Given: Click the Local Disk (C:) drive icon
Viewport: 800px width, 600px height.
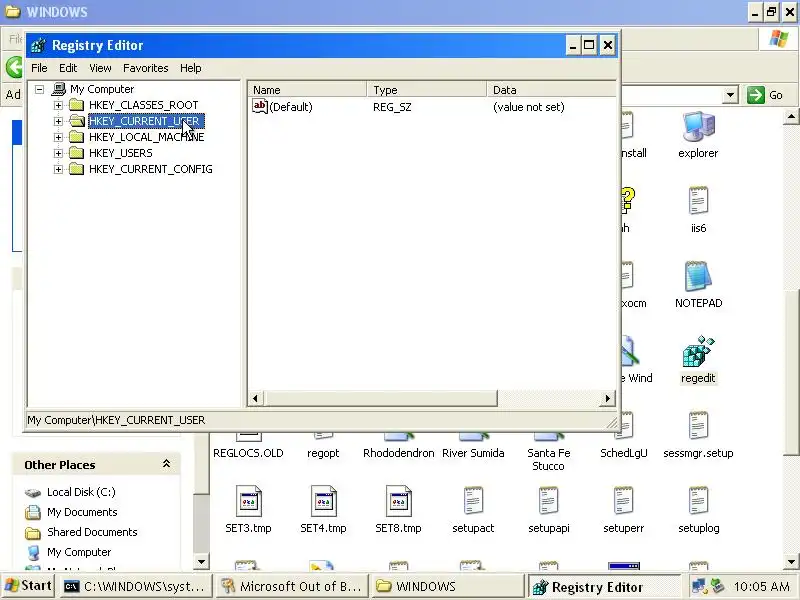Looking at the screenshot, I should (x=33, y=493).
